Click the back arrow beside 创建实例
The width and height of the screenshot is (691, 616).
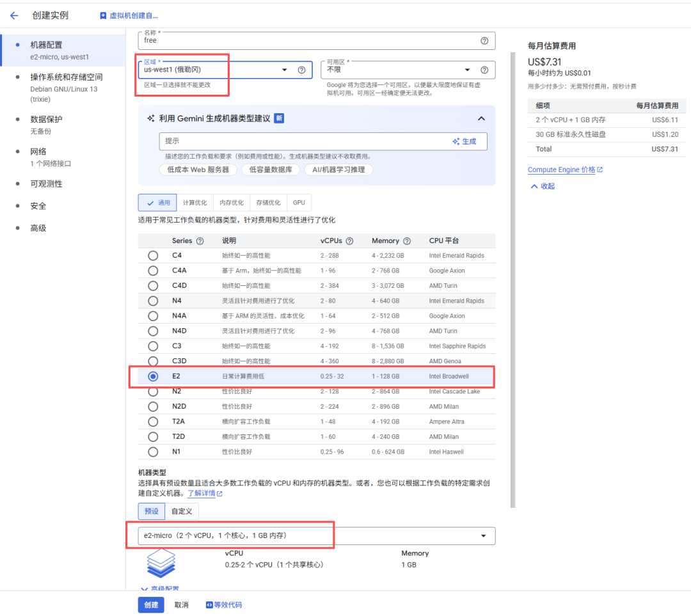(x=14, y=15)
